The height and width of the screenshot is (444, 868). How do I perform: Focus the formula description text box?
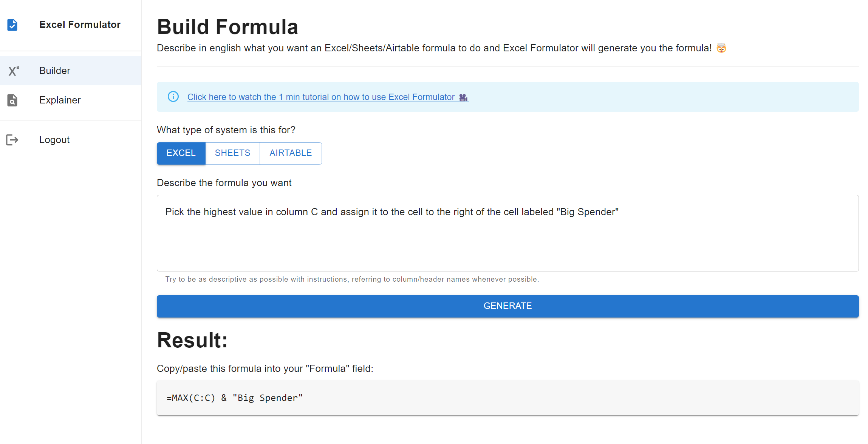point(507,233)
